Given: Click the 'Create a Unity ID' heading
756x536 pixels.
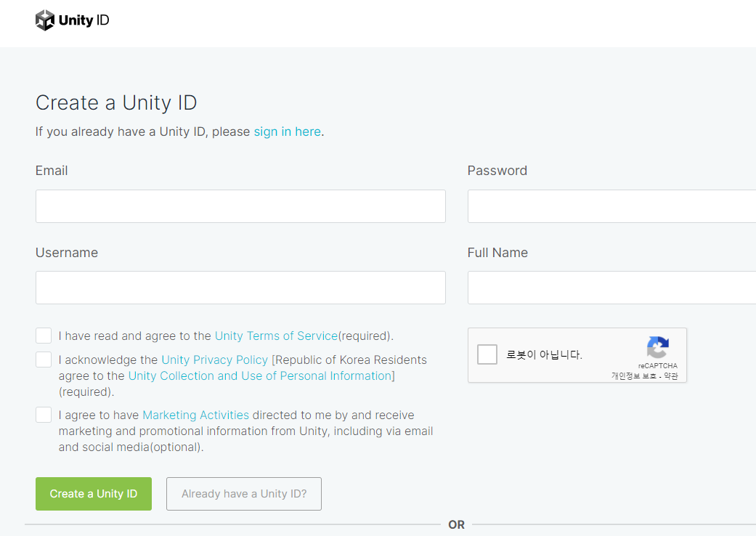Looking at the screenshot, I should pyautogui.click(x=116, y=102).
